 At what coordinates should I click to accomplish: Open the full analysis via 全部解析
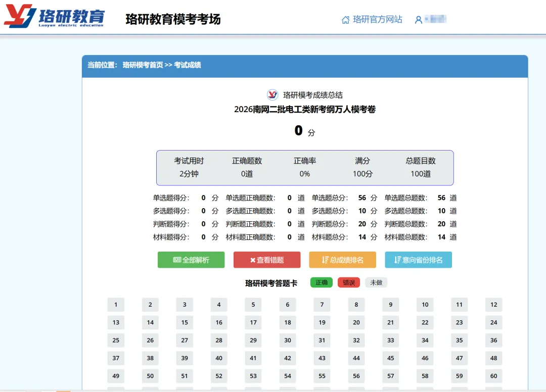[x=191, y=260]
